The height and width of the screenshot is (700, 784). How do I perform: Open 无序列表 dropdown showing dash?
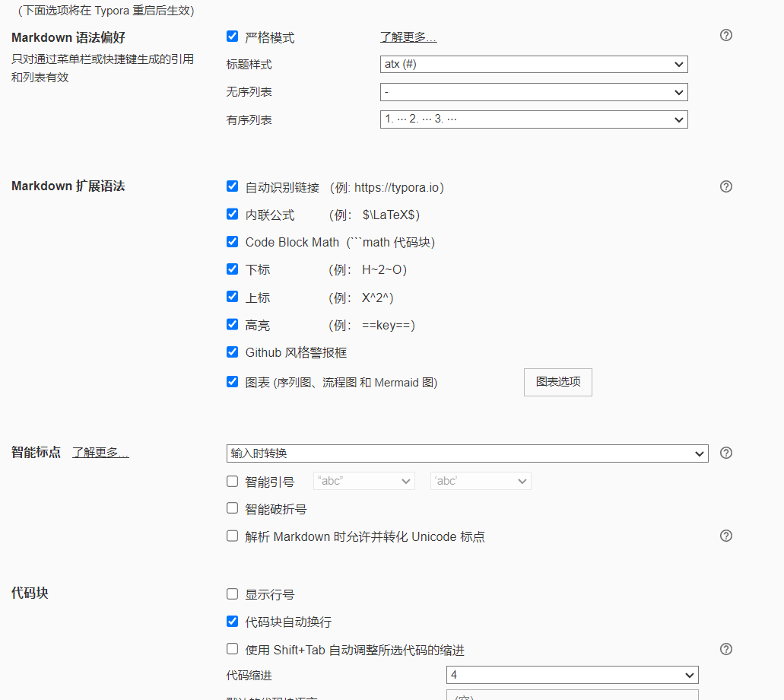point(534,92)
